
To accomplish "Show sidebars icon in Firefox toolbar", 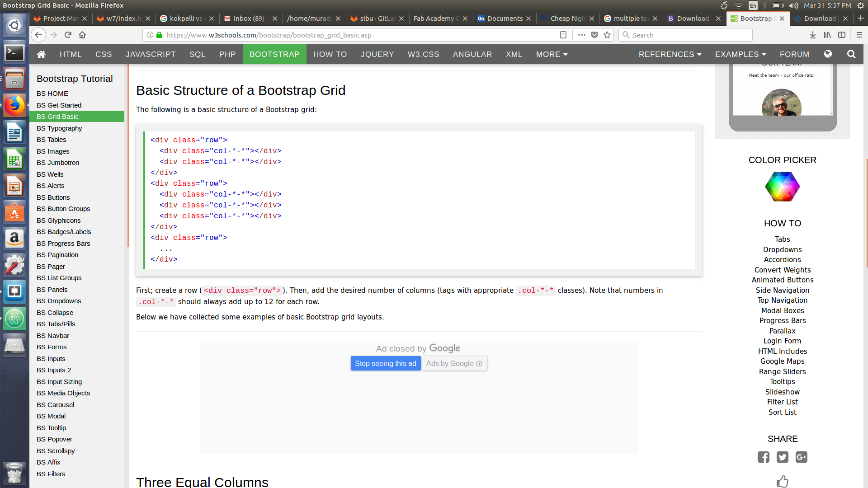I will pos(842,35).
